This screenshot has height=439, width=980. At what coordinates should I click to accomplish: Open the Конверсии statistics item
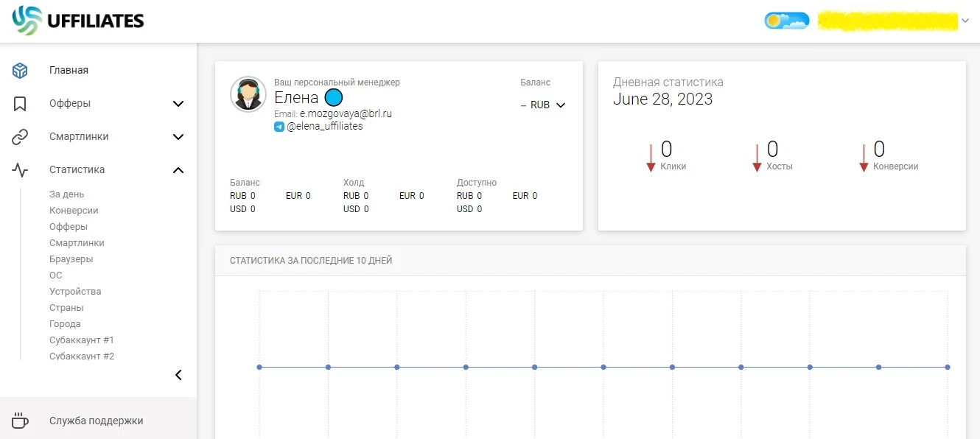pyautogui.click(x=74, y=211)
